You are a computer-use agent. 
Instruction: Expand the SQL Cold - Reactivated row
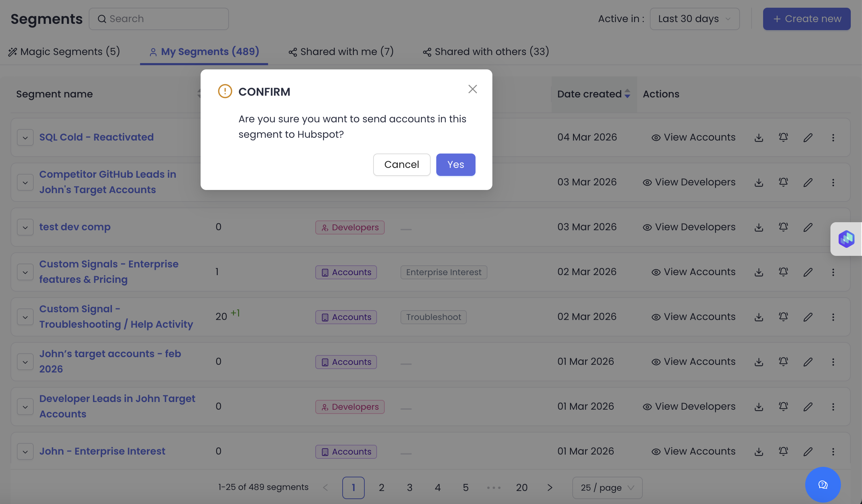(x=25, y=138)
